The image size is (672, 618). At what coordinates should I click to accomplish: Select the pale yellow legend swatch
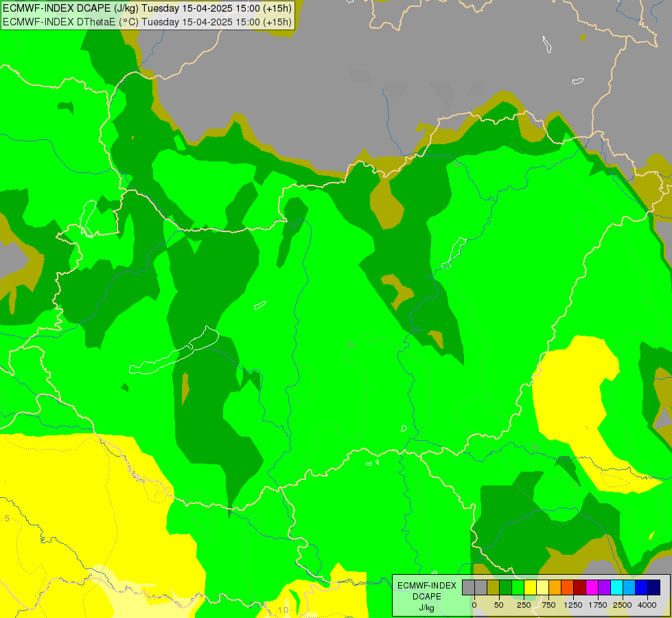[542, 588]
